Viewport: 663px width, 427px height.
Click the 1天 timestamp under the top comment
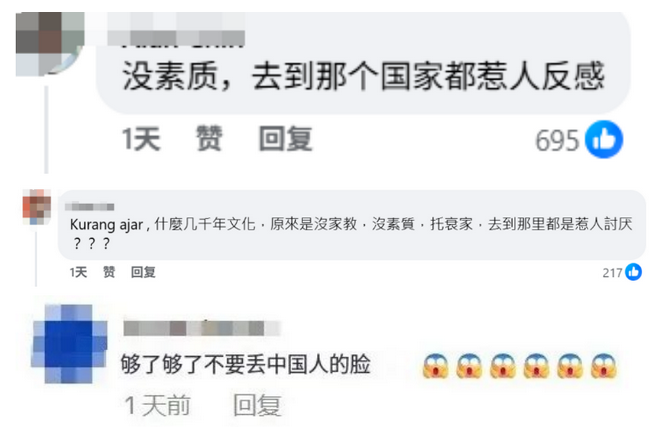pyautogui.click(x=141, y=138)
